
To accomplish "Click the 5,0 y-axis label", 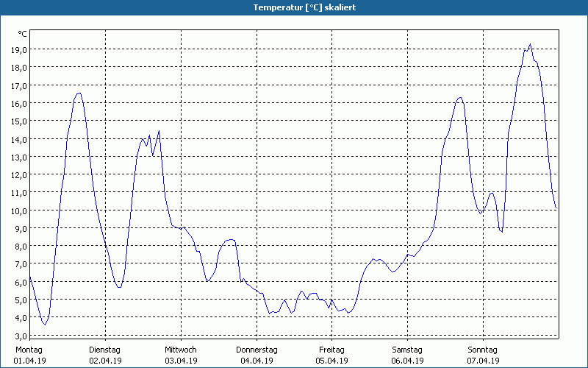I will tap(21, 300).
